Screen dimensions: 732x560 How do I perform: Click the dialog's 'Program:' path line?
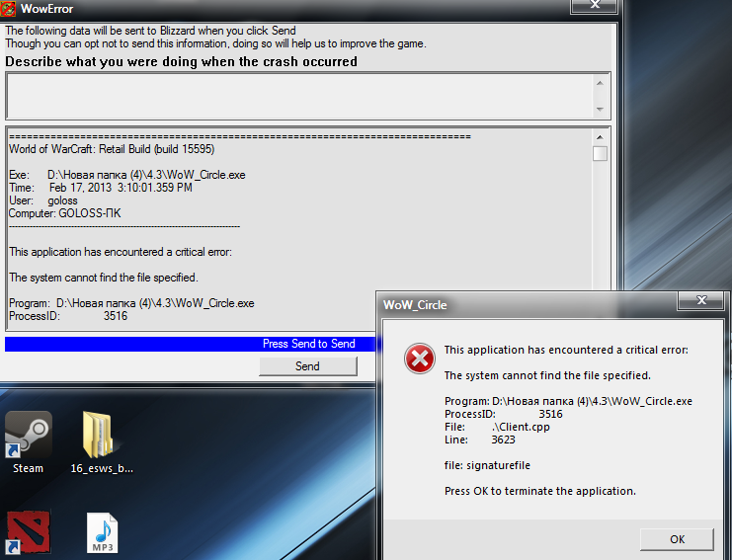pos(568,401)
